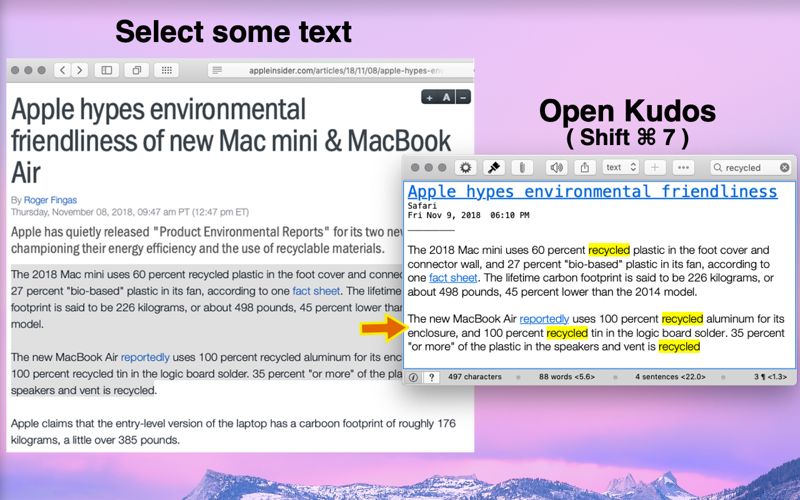Screen dimensions: 800x500
Task: Click the info icon in Kudos status bar
Action: pos(413,378)
